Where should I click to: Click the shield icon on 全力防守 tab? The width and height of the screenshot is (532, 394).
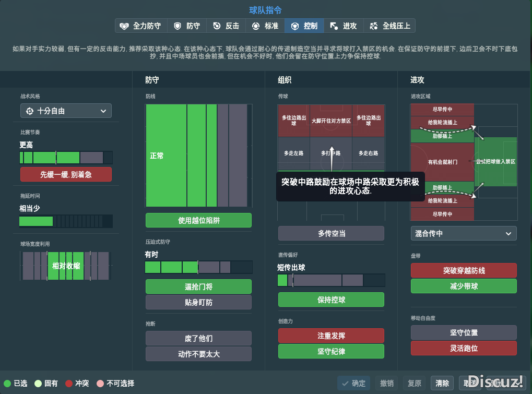tap(124, 26)
